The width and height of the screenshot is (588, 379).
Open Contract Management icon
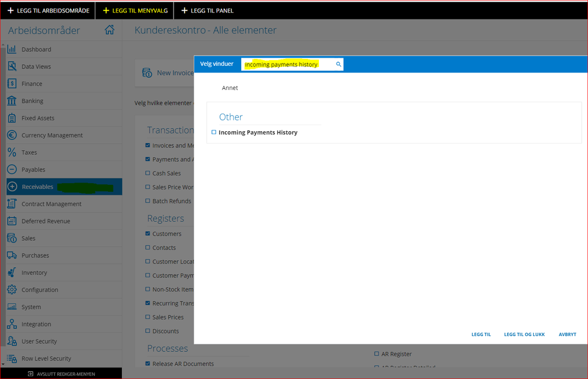tap(12, 204)
